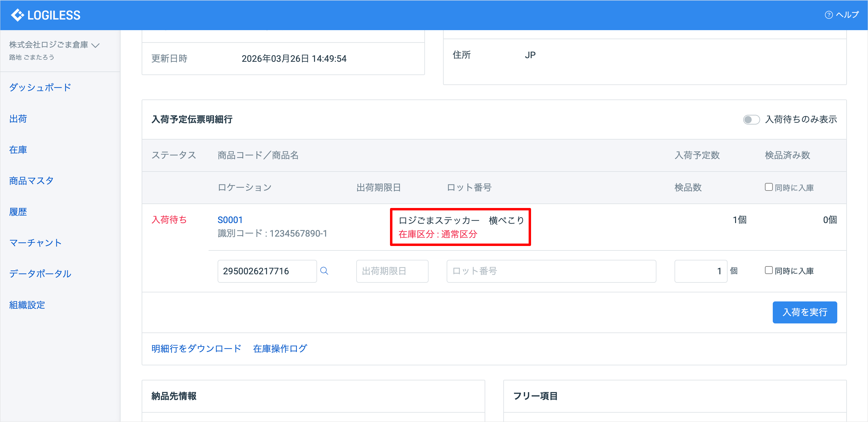Click the help question mark icon
Screen dimensions: 868x422
click(829, 15)
